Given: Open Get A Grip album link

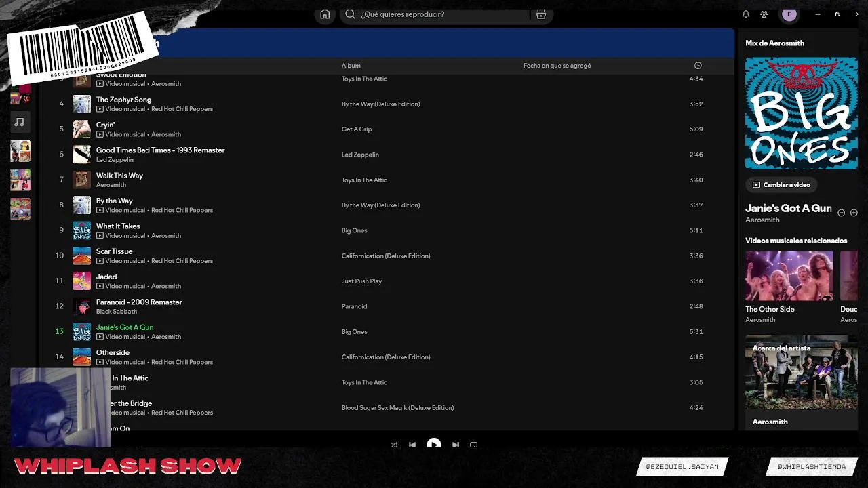Looking at the screenshot, I should tap(357, 129).
